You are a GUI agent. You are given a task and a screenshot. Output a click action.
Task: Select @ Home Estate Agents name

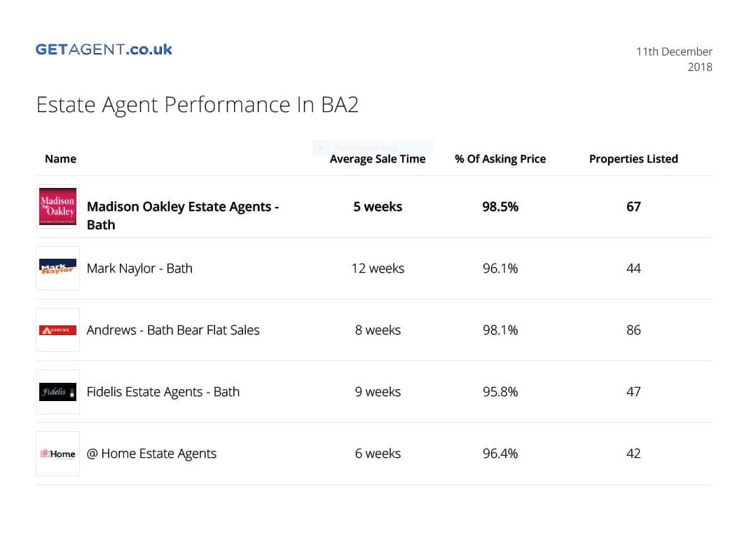[151, 454]
